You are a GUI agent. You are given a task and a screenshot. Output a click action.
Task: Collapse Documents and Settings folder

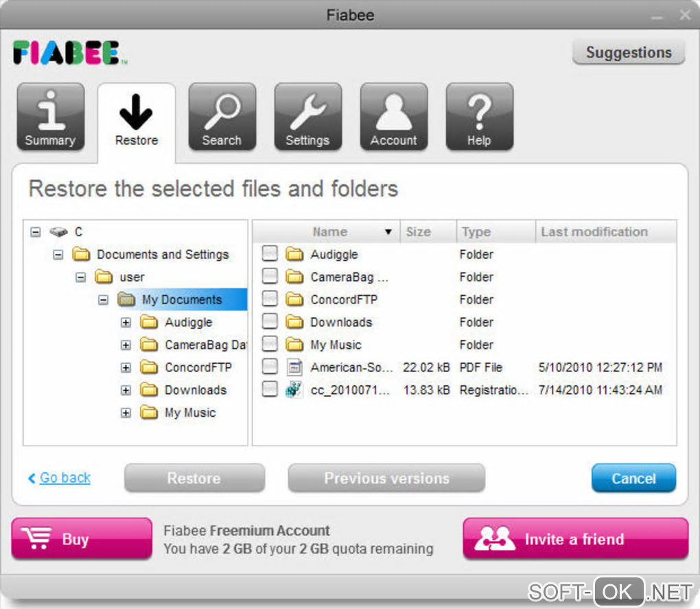(x=58, y=255)
